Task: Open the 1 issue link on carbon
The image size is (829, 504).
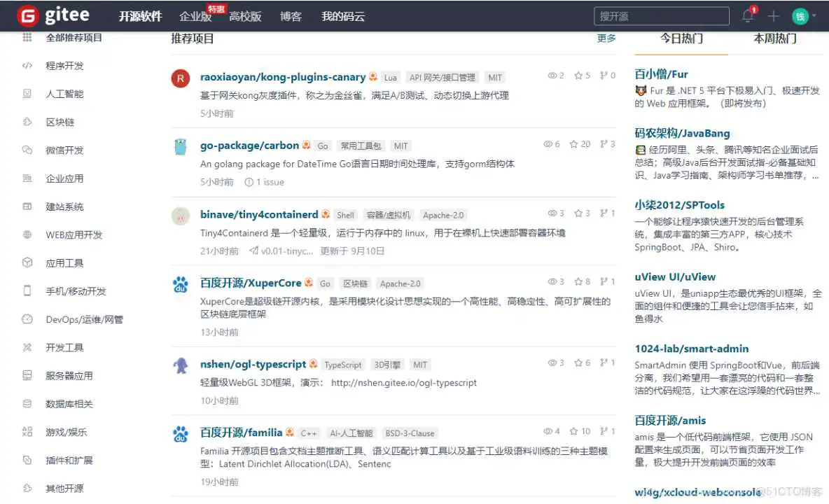Action: coord(265,182)
